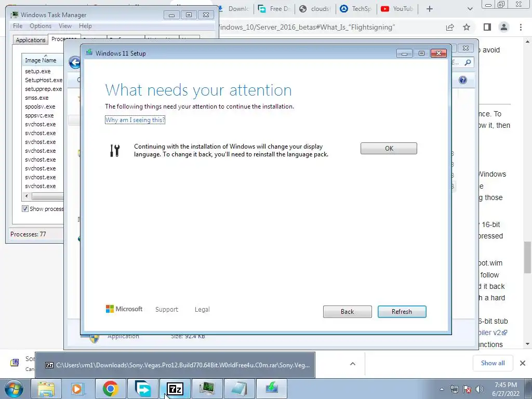Open the taskbar clock 7:45 PM
The height and width of the screenshot is (399, 532).
(x=506, y=389)
